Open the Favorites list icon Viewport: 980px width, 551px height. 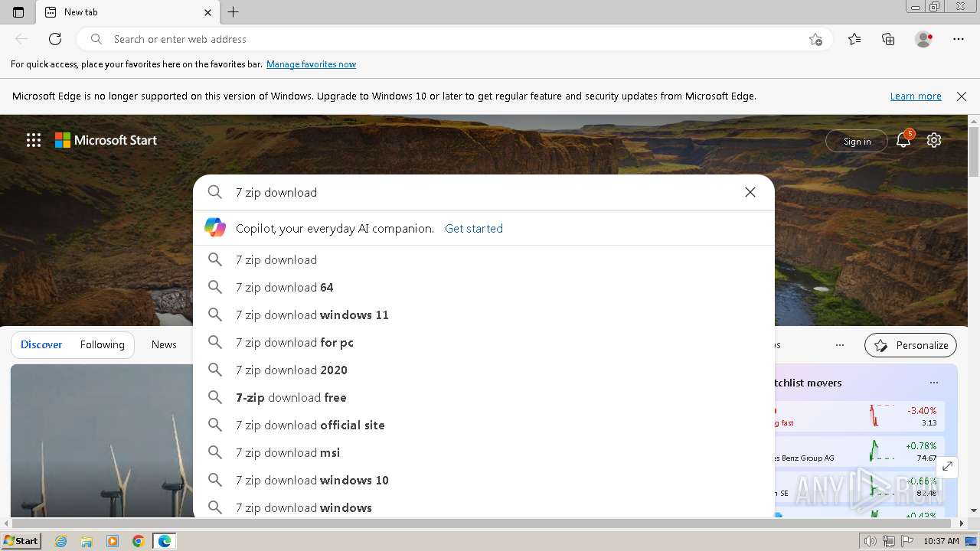tap(854, 39)
